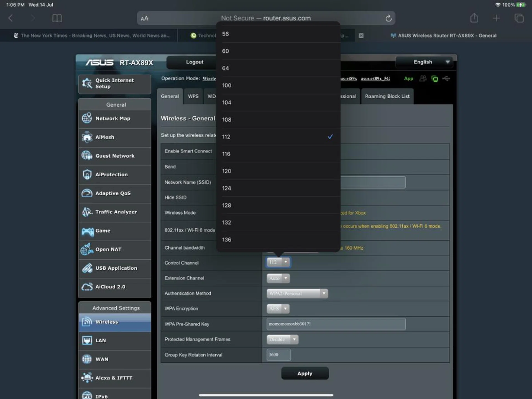This screenshot has width=532, height=399.
Task: Expand Protected Management Frames dropdown
Action: click(x=282, y=339)
